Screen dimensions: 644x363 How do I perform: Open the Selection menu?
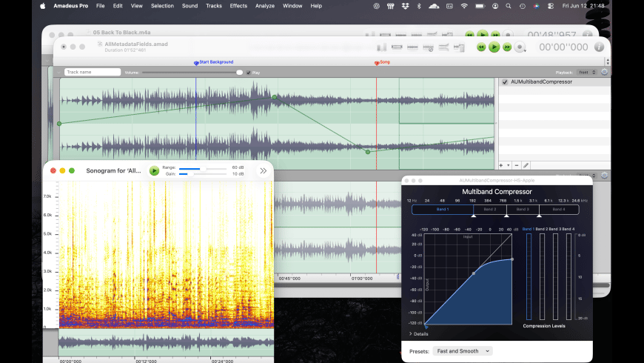click(x=162, y=6)
